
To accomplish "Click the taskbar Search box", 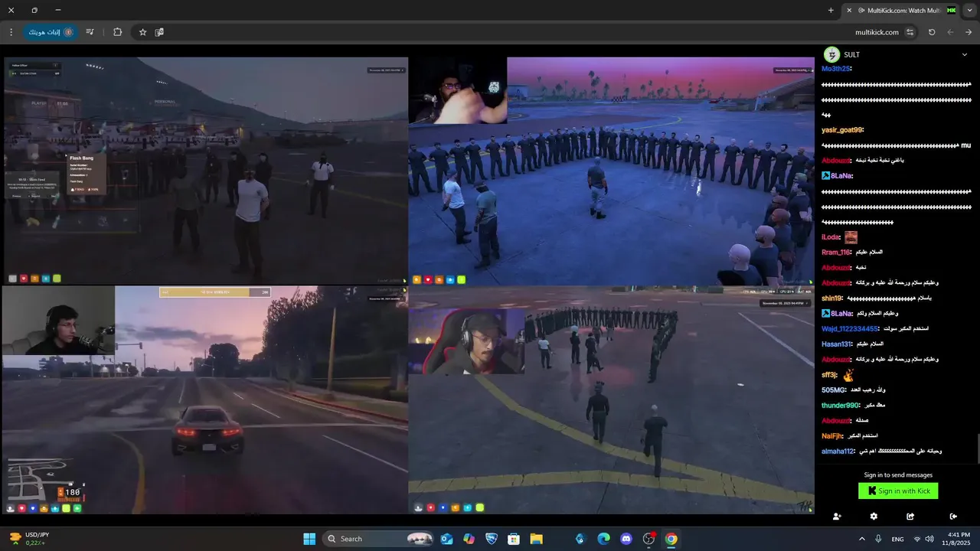I will pos(379,539).
